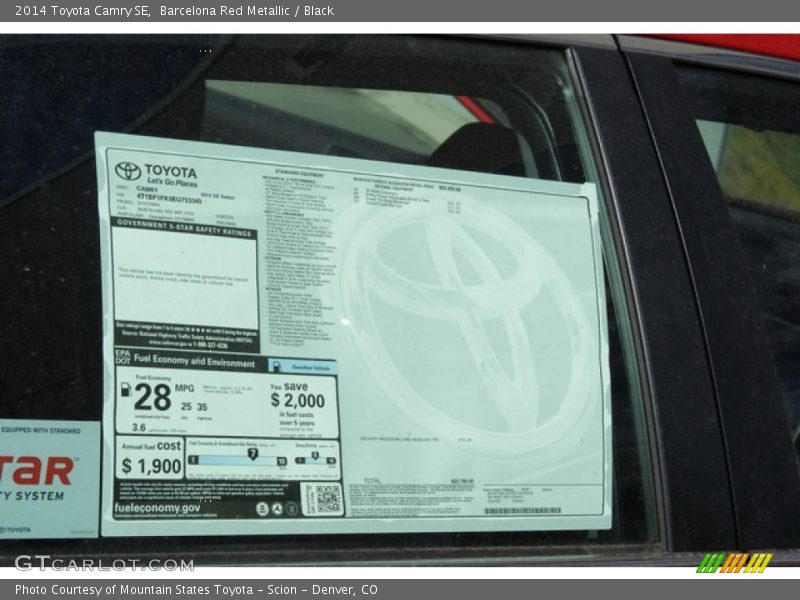
Task: Open the fueleconomy.gov link on the sticker
Action: (x=157, y=508)
